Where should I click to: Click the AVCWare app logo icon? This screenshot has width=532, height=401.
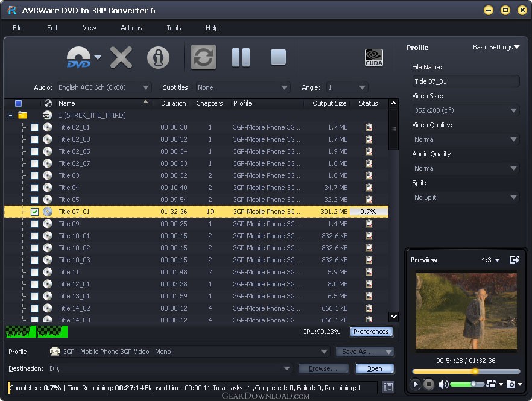tap(12, 10)
